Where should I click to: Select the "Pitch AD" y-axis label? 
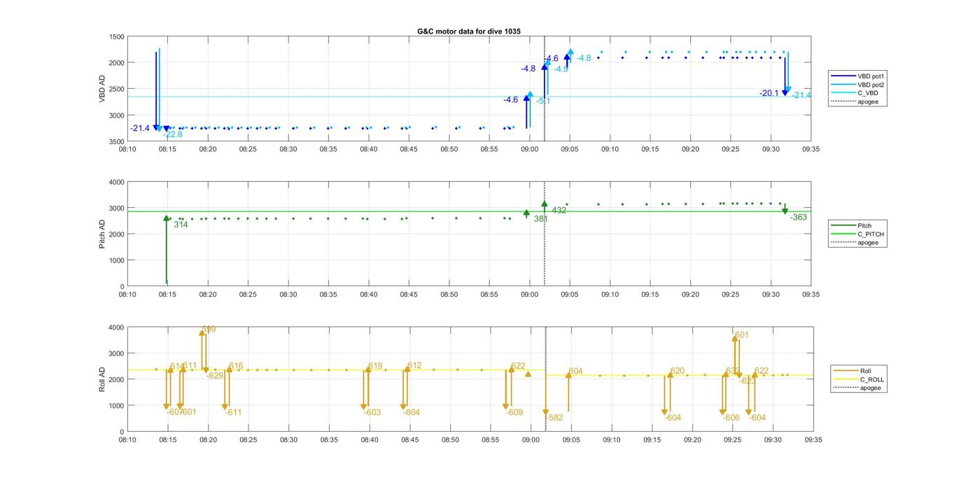coord(102,234)
